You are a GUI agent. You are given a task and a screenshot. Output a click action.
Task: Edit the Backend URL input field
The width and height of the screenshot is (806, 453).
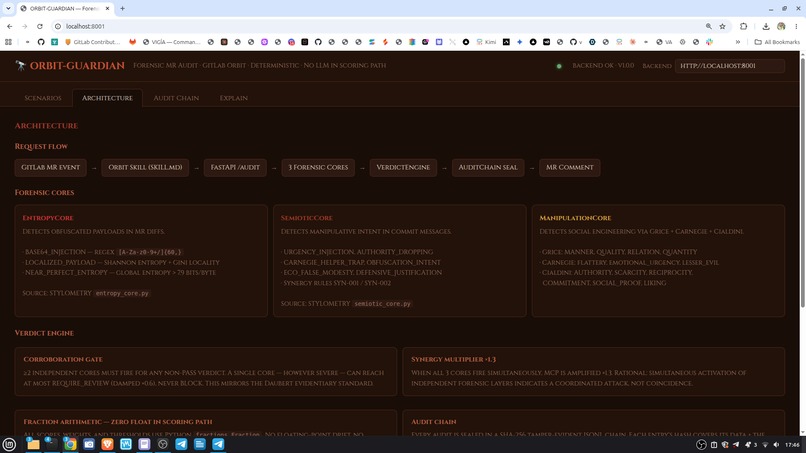[x=729, y=66]
